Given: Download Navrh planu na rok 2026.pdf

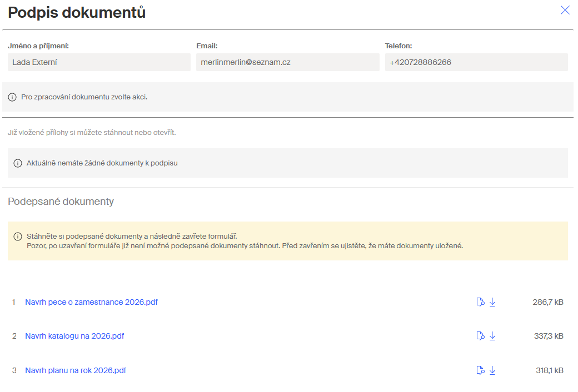Looking at the screenshot, I should [x=492, y=370].
